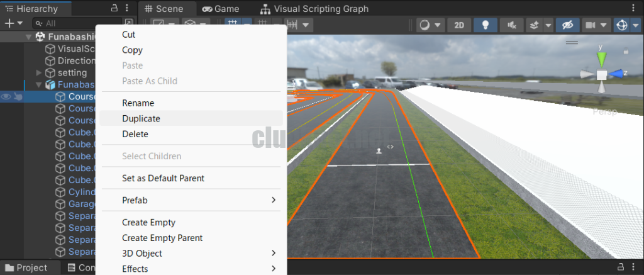644x275 pixels.
Task: Click the green Y axis cone on gizmo
Action: (602, 59)
